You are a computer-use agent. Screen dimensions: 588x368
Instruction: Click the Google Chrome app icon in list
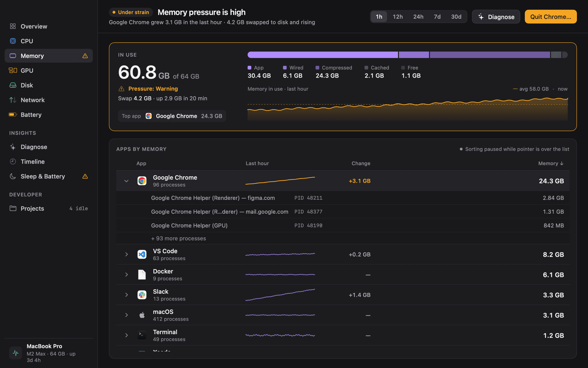[x=142, y=181]
